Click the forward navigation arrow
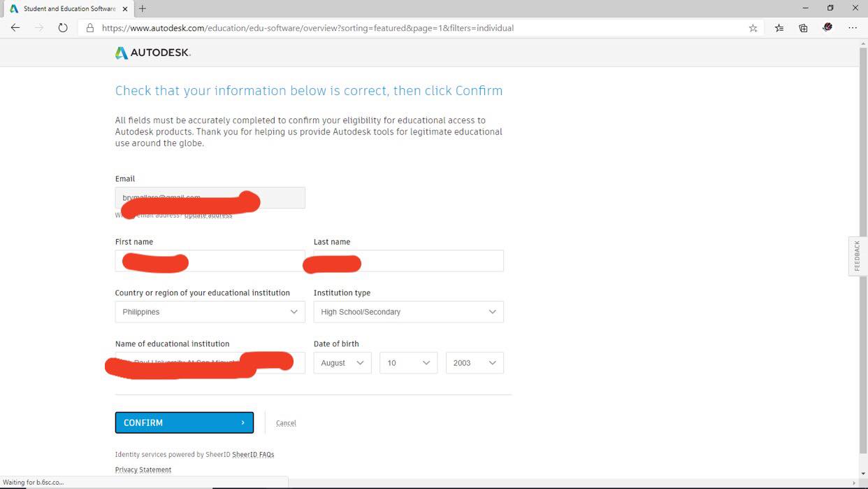The width and height of the screenshot is (868, 489). point(39,28)
